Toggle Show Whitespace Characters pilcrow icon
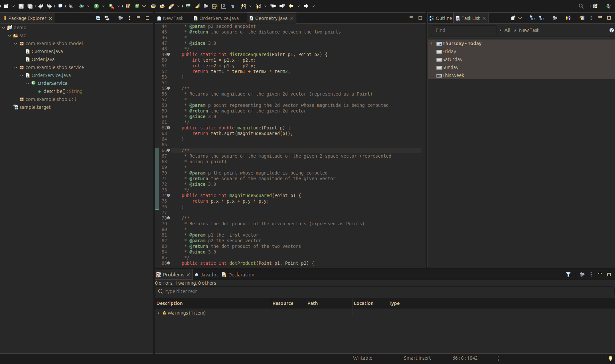Screen dimensions: 615x364 click(x=233, y=6)
